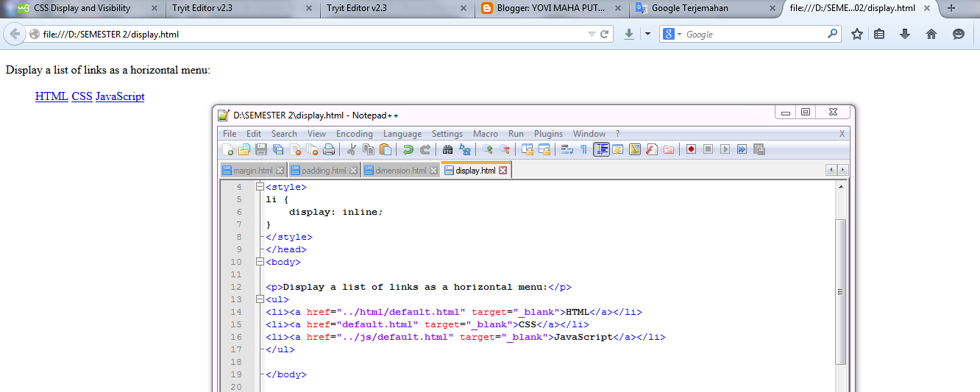Click the Print icon in Notepad++ toolbar
The image size is (980, 392).
pyautogui.click(x=329, y=149)
